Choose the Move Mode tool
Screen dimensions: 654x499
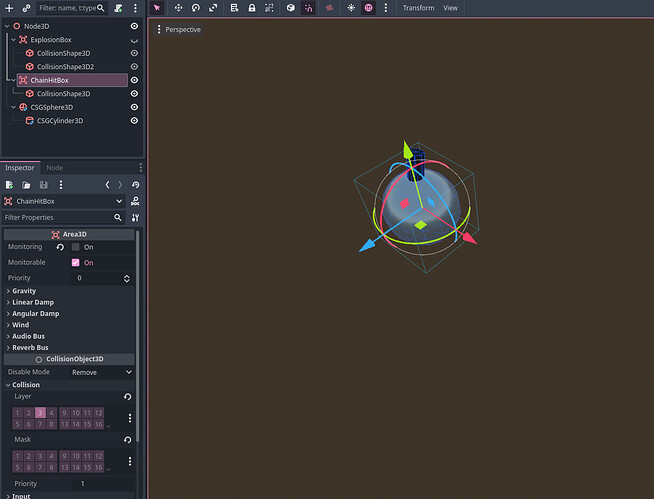[x=179, y=8]
